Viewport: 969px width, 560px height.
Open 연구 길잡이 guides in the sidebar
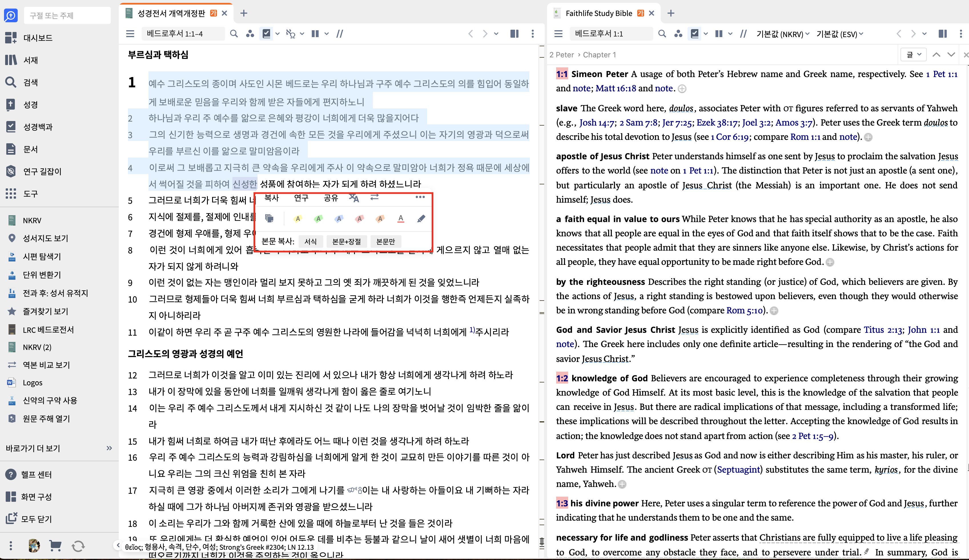33,172
